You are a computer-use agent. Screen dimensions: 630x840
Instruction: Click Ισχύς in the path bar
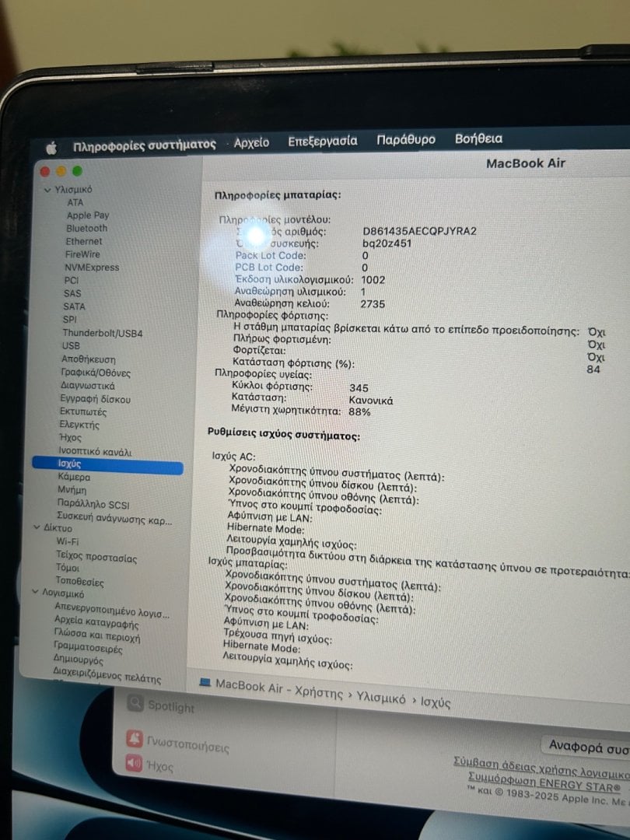pos(435,702)
